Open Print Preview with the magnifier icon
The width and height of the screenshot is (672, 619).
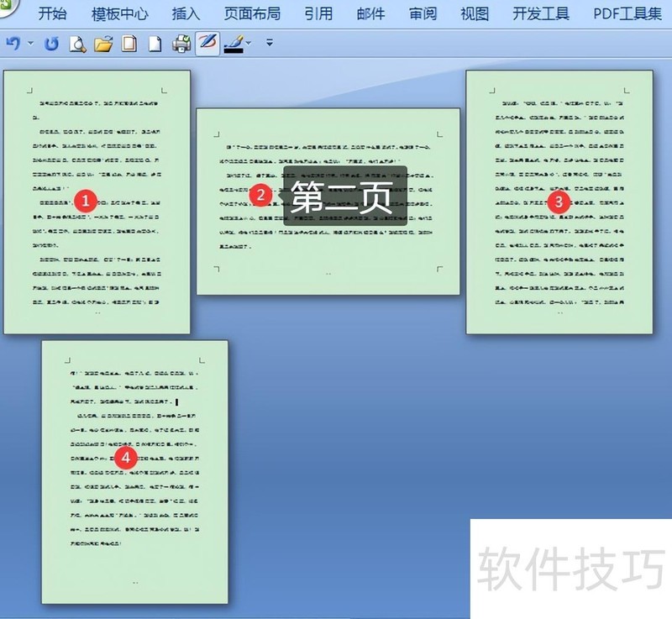[76, 44]
